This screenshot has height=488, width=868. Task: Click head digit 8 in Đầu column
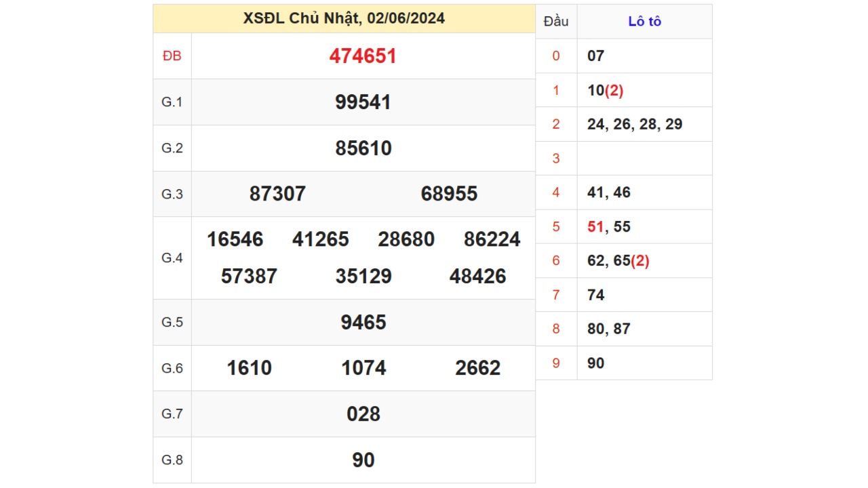tap(556, 329)
